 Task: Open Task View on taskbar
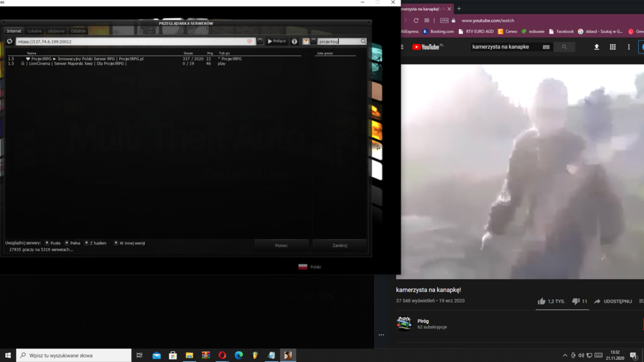[140, 356]
